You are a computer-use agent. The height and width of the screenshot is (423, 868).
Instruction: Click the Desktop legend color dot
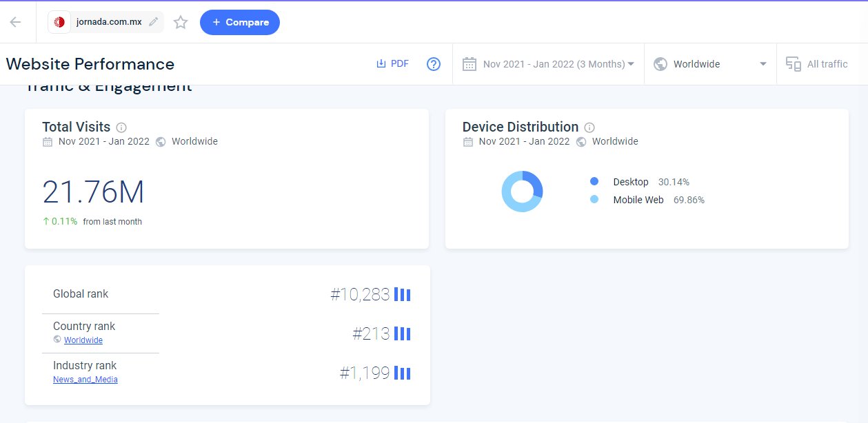[594, 182]
